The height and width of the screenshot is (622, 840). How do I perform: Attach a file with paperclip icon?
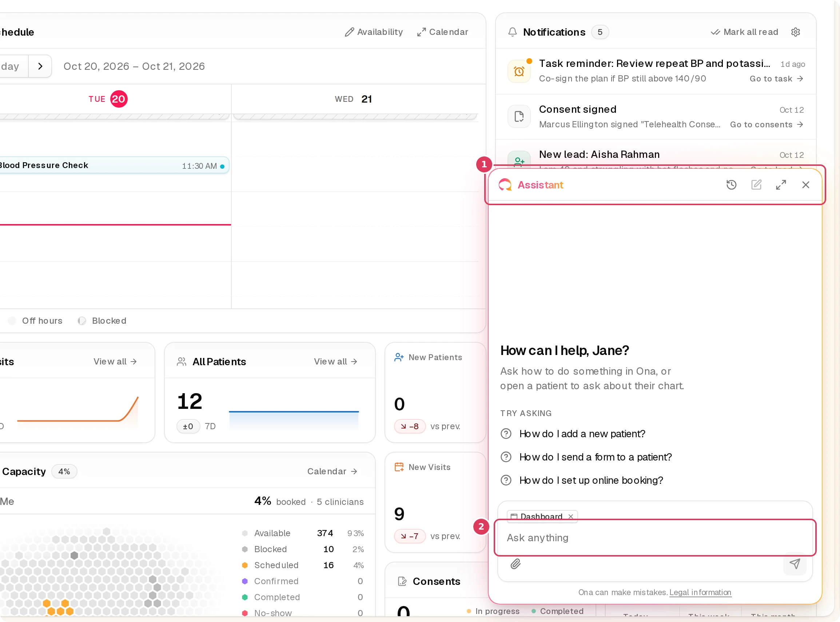[515, 564]
